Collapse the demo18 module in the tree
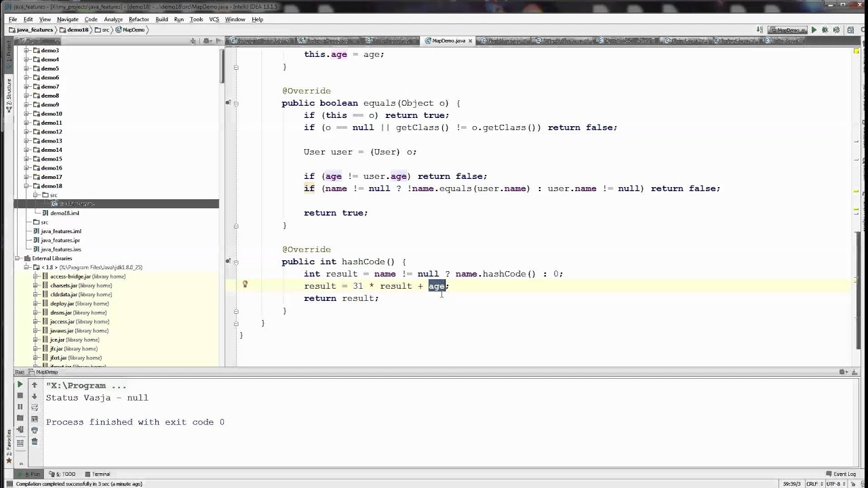 pyautogui.click(x=26, y=186)
